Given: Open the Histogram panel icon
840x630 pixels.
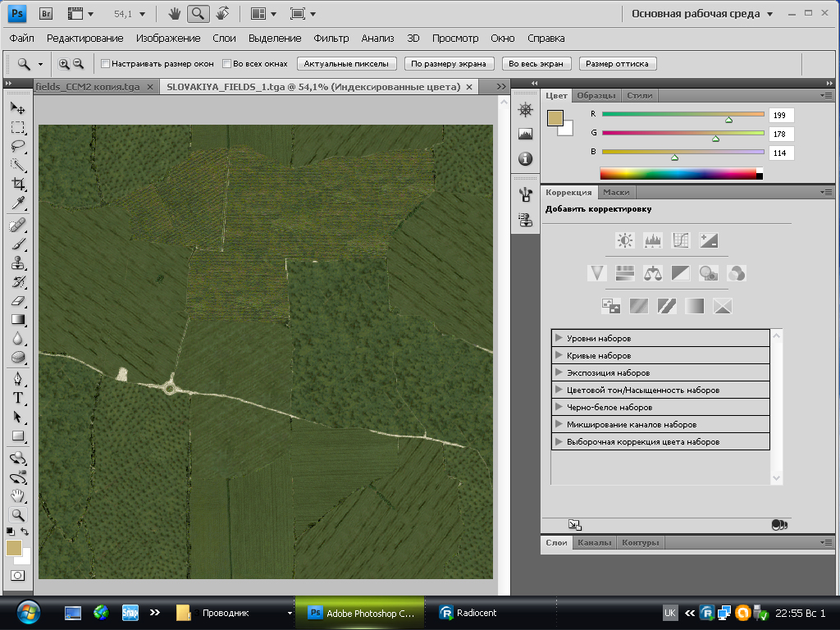Looking at the screenshot, I should tap(525, 134).
